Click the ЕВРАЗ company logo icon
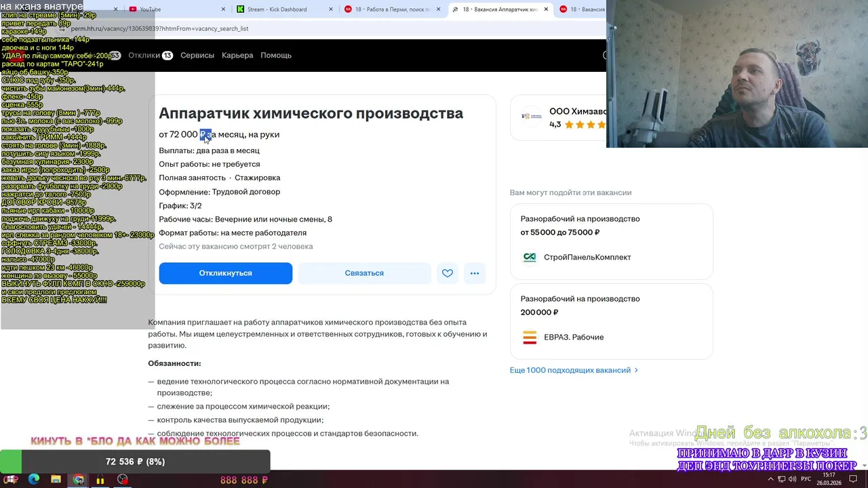The width and height of the screenshot is (868, 488). [x=530, y=338]
